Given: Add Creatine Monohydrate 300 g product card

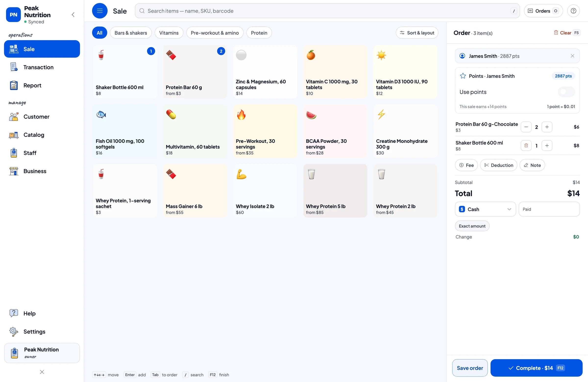Looking at the screenshot, I should [405, 131].
